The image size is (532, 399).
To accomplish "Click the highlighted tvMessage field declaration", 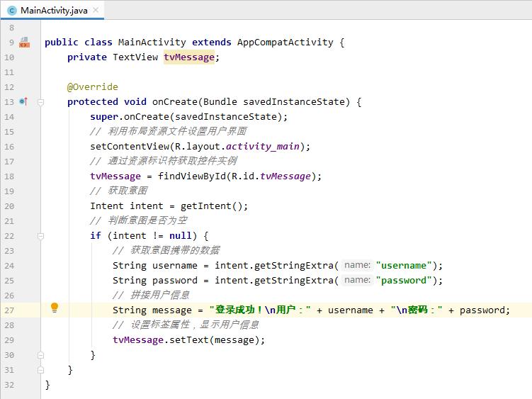I will 189,57.
